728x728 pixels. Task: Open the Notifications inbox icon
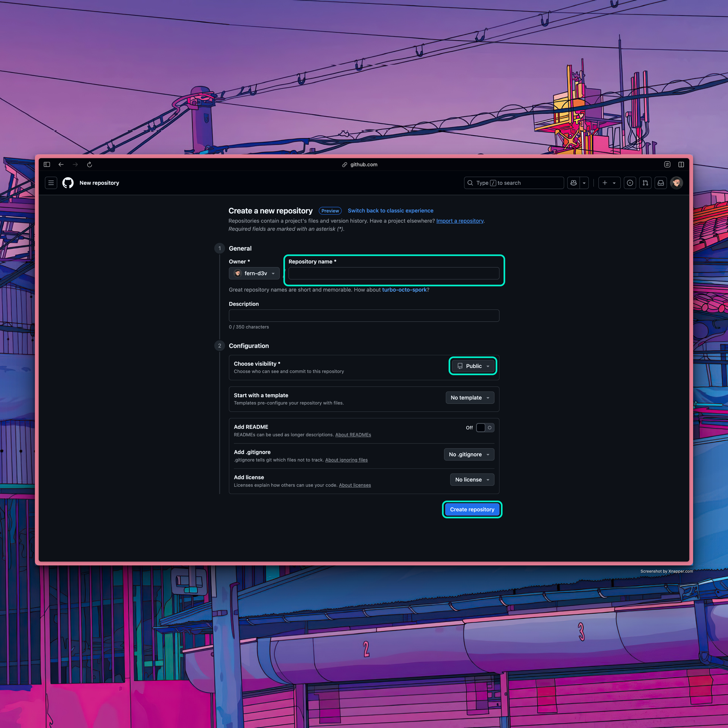661,183
